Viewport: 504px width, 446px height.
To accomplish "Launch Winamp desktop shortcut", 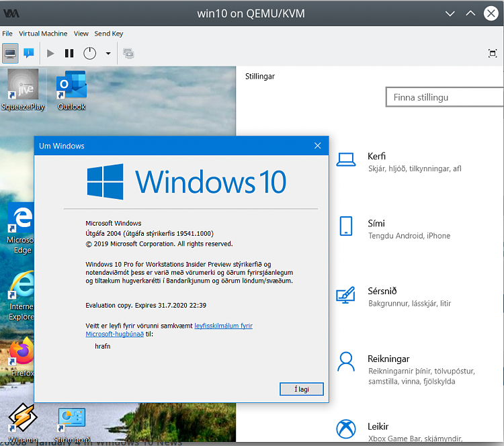I will tap(23, 423).
